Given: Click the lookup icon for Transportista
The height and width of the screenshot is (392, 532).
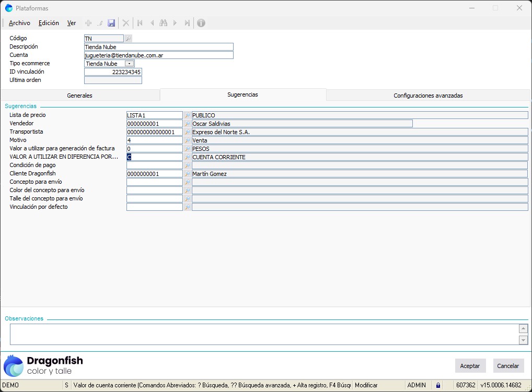Looking at the screenshot, I should coord(187,132).
